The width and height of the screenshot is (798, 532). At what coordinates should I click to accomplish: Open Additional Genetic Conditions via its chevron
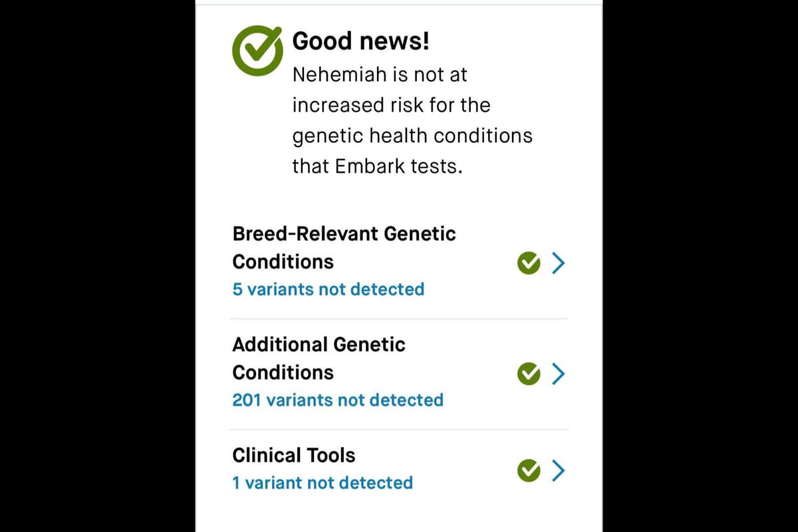pyautogui.click(x=559, y=374)
